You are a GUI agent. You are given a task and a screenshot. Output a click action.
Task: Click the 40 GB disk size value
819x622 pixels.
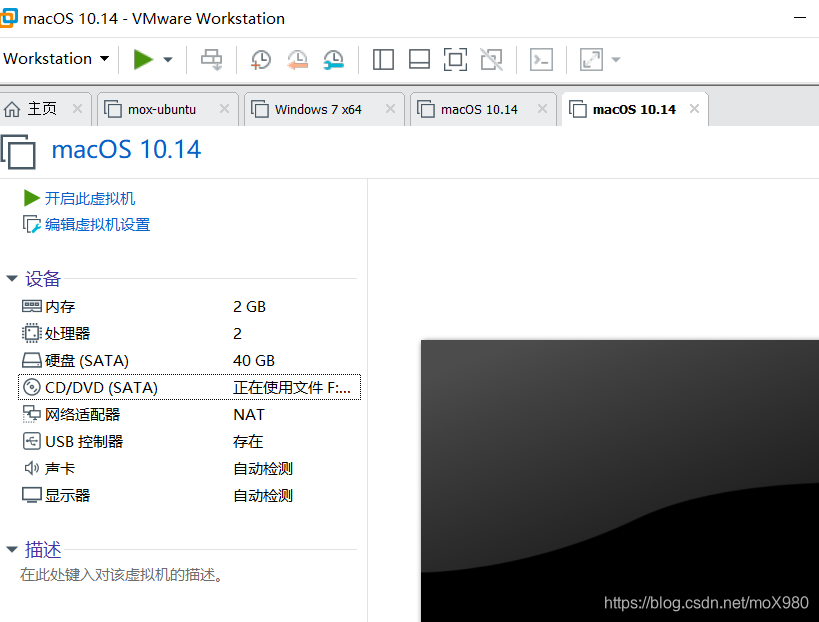pyautogui.click(x=254, y=360)
